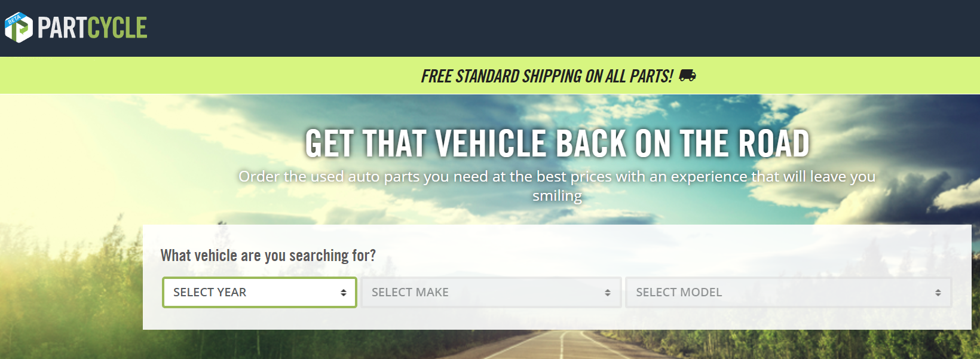The width and height of the screenshot is (980, 359).
Task: Click the delivery truck icon in the banner
Action: point(687,75)
